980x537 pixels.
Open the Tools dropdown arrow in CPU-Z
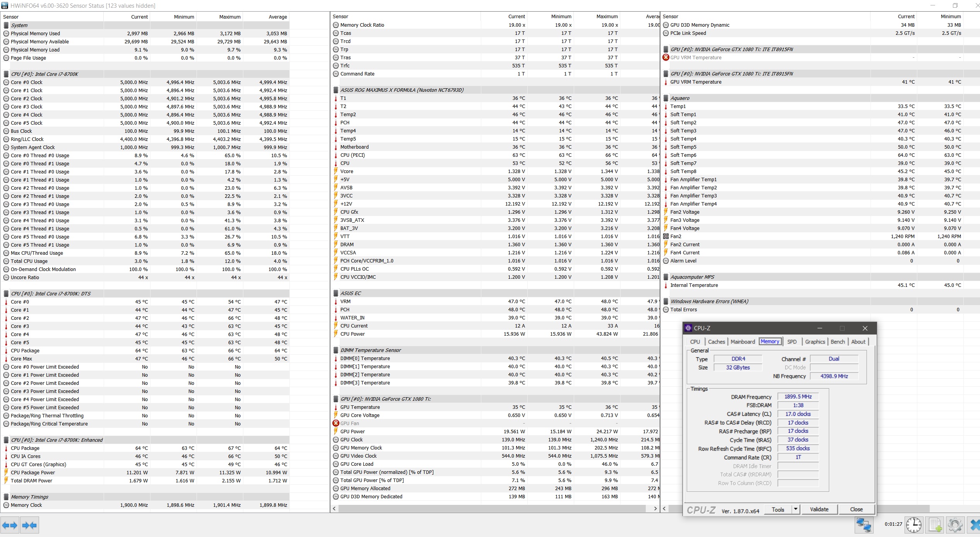point(796,509)
